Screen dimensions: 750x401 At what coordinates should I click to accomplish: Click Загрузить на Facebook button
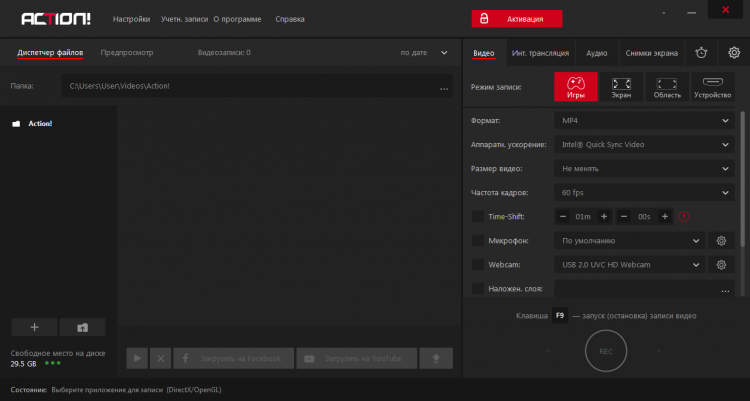click(x=233, y=358)
